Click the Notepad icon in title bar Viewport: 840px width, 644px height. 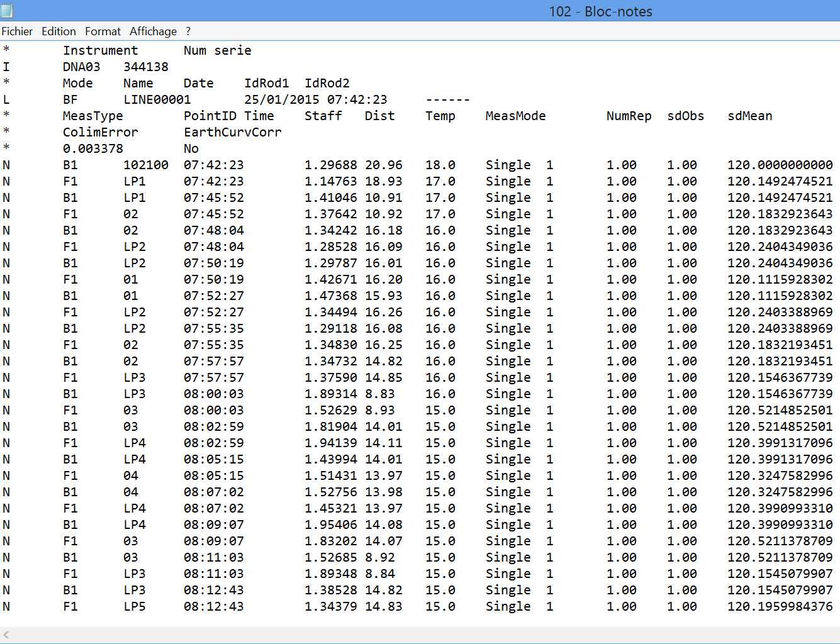click(7, 11)
